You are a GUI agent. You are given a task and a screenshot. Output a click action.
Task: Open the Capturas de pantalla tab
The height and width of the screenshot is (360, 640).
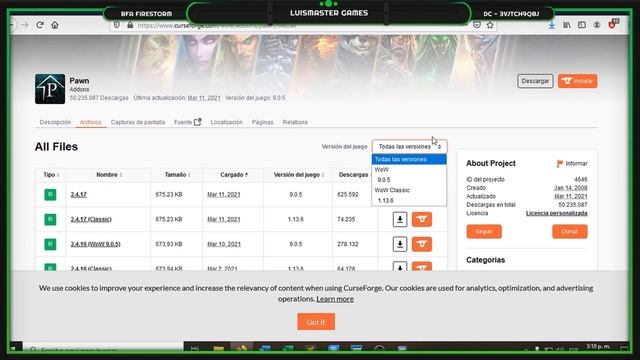(x=138, y=122)
